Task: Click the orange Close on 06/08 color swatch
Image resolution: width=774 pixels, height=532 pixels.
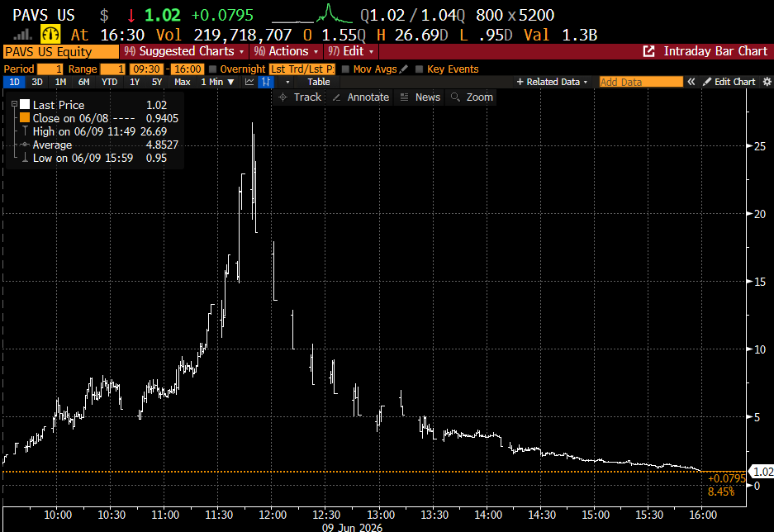Action: pyautogui.click(x=25, y=118)
